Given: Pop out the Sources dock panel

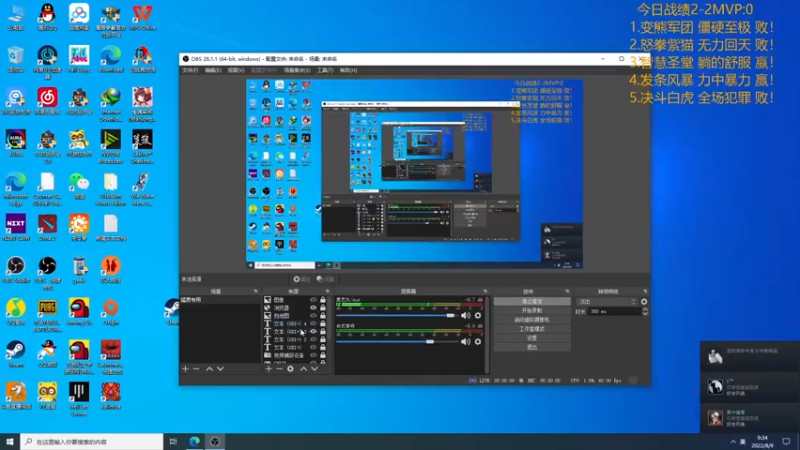Looking at the screenshot, I should click(x=328, y=291).
